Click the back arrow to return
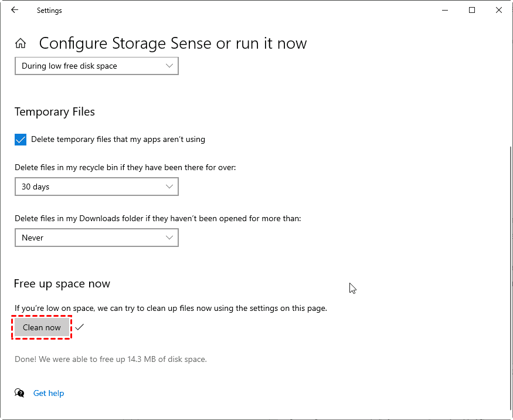Viewport: 513px width, 420px height. 14,10
